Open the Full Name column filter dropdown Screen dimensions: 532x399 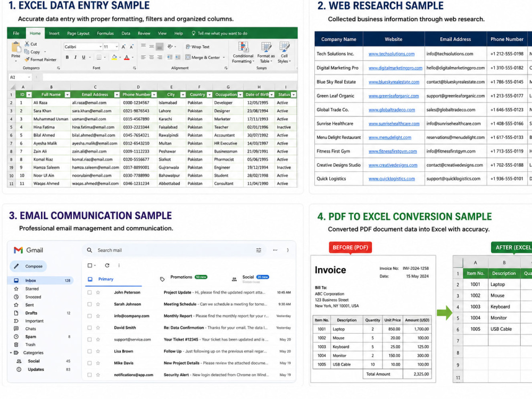pos(67,95)
